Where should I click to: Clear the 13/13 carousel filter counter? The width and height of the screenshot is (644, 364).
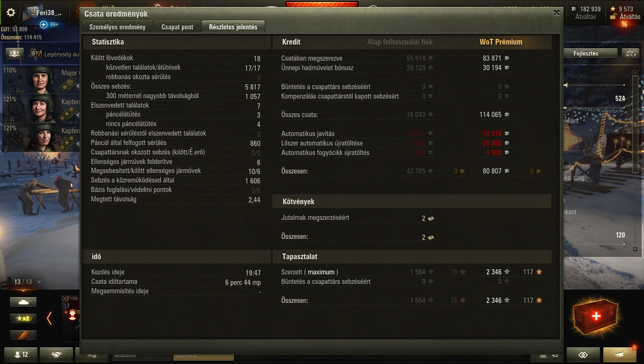[39, 282]
